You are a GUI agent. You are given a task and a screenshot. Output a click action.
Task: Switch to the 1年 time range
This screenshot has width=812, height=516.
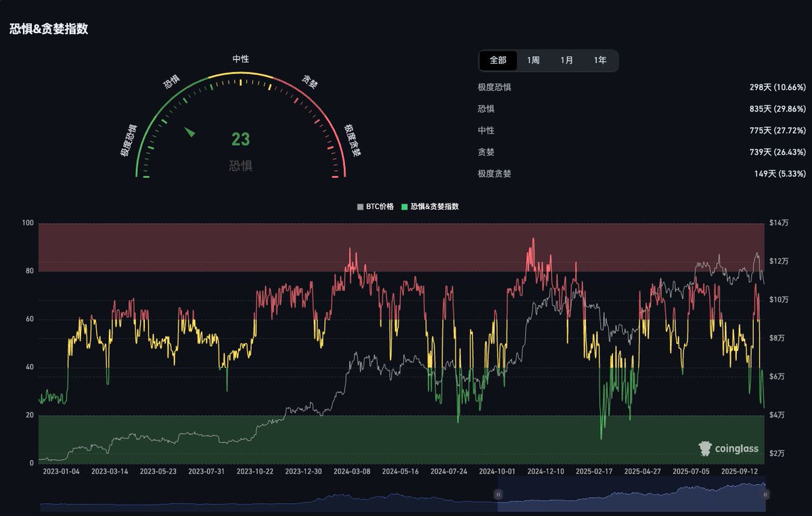[600, 60]
